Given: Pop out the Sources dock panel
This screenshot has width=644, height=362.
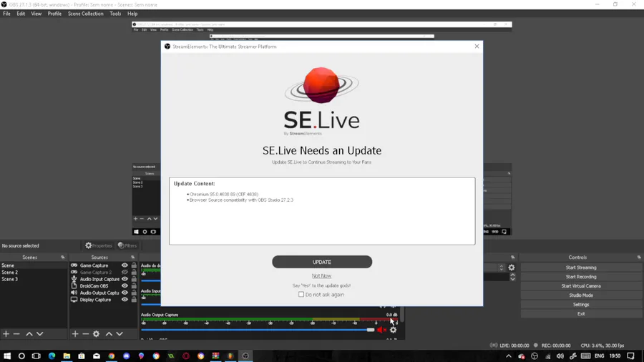Looking at the screenshot, I should pyautogui.click(x=132, y=258).
